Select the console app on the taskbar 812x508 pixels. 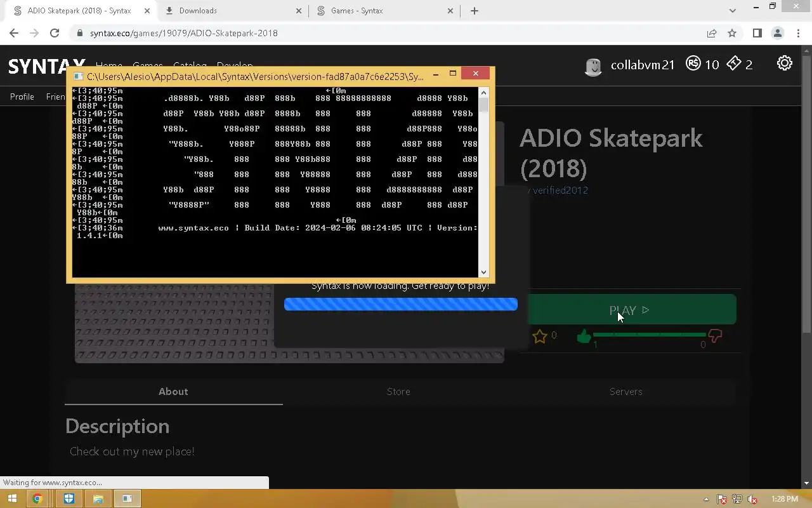[x=127, y=498]
